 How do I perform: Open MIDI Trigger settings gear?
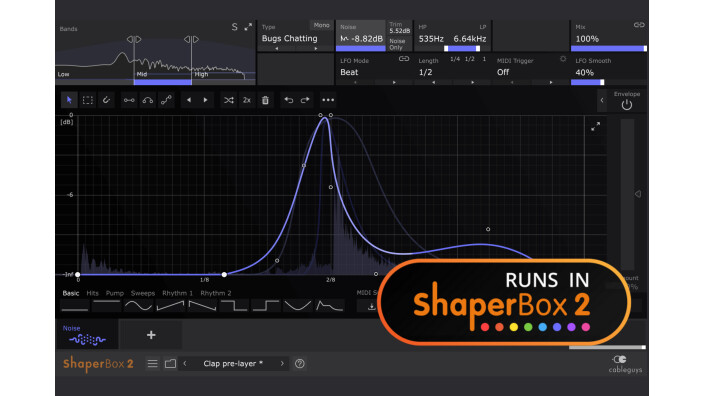(563, 59)
